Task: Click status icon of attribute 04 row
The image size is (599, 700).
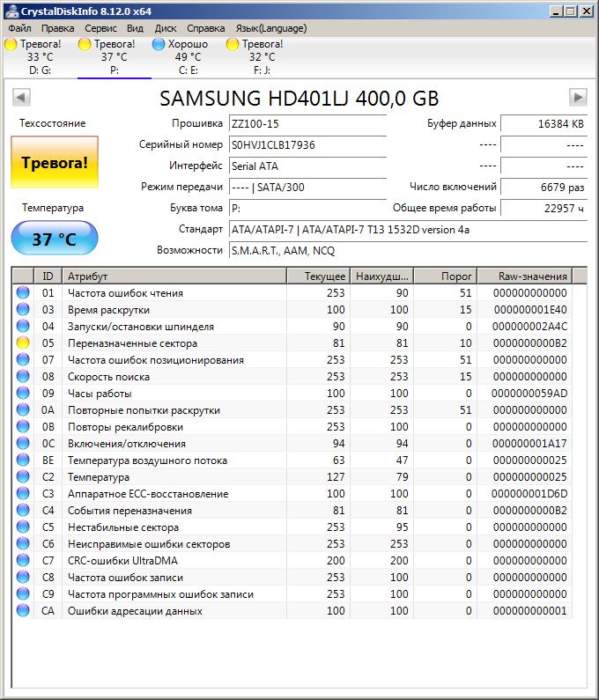Action: pos(23,326)
